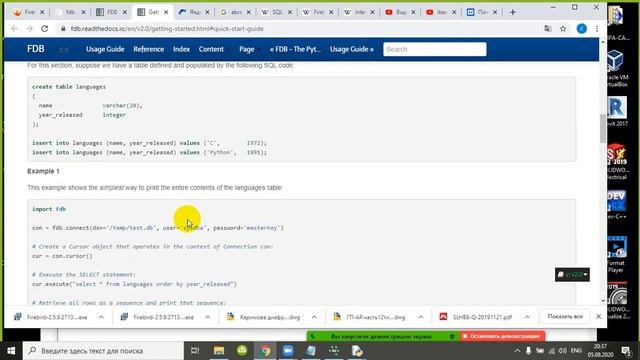Screen dimensions: 640x360
Task: Open the Python icon on taskbar
Action: [357, 351]
